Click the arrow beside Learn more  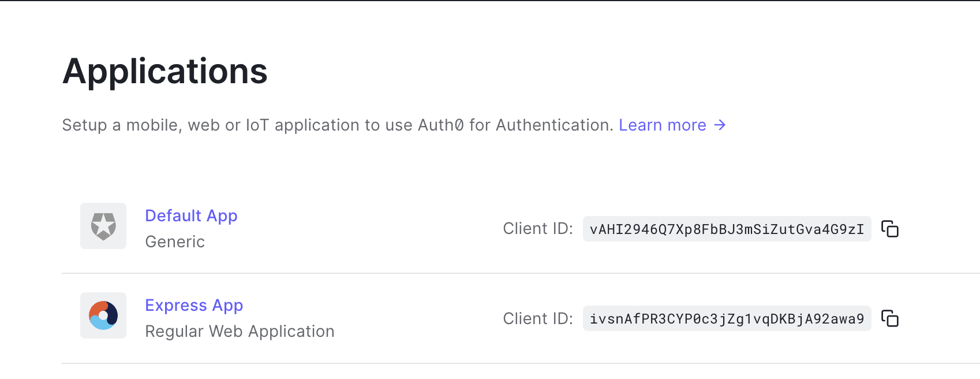pos(720,125)
